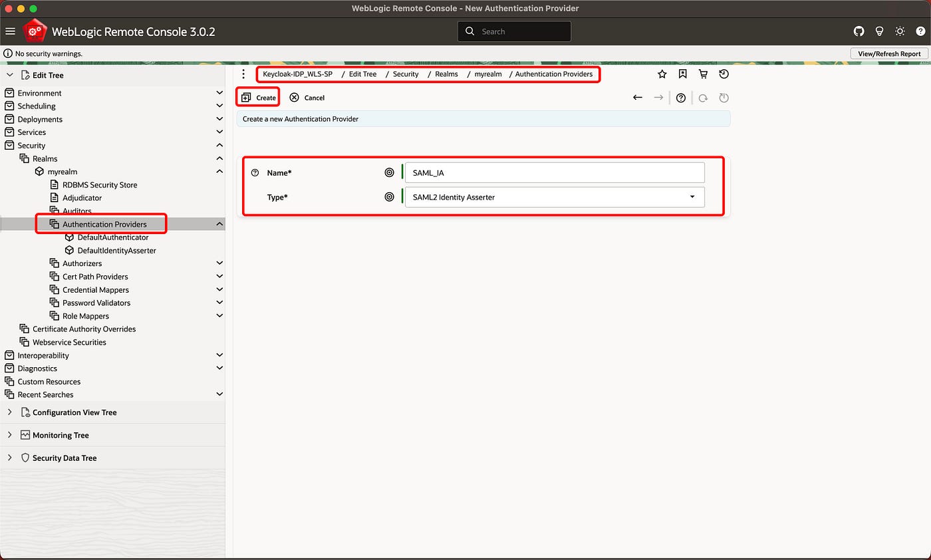Click the myrealm breadcrumb link
The width and height of the screenshot is (931, 560).
point(488,74)
